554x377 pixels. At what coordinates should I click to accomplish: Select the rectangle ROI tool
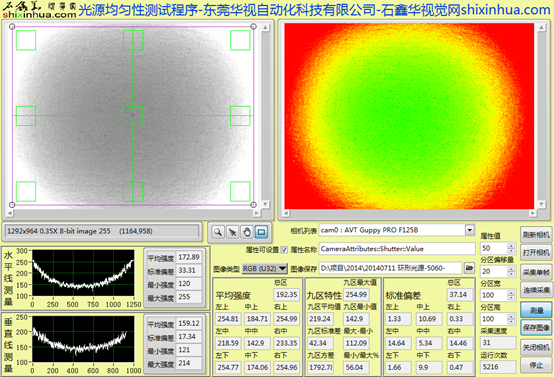[x=261, y=232]
